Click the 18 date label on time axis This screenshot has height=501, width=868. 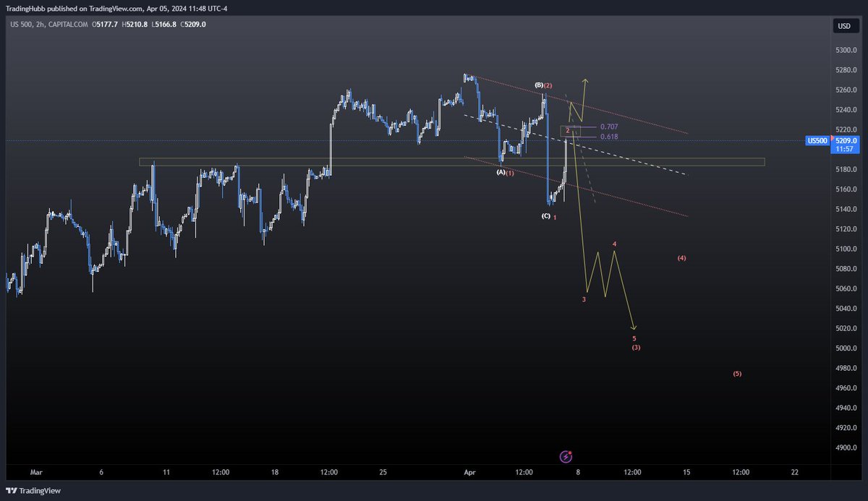pyautogui.click(x=275, y=472)
